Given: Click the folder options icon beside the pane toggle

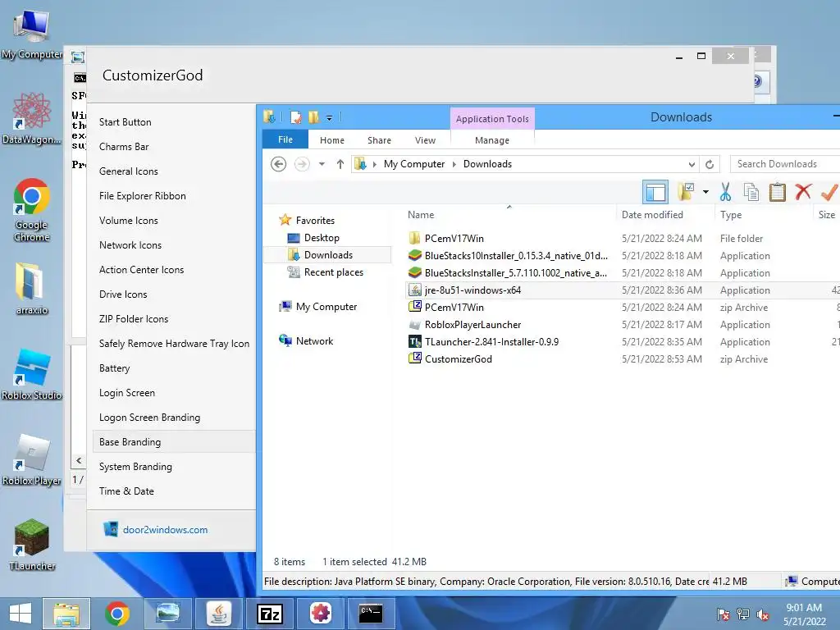Looking at the screenshot, I should tap(686, 191).
